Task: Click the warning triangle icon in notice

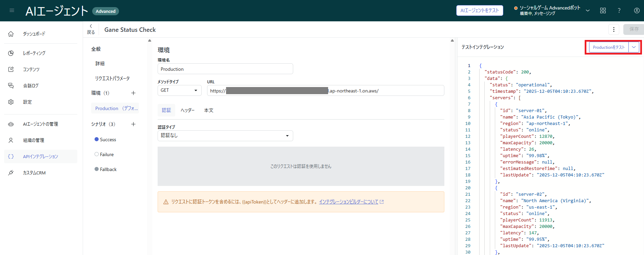Action: [166, 202]
